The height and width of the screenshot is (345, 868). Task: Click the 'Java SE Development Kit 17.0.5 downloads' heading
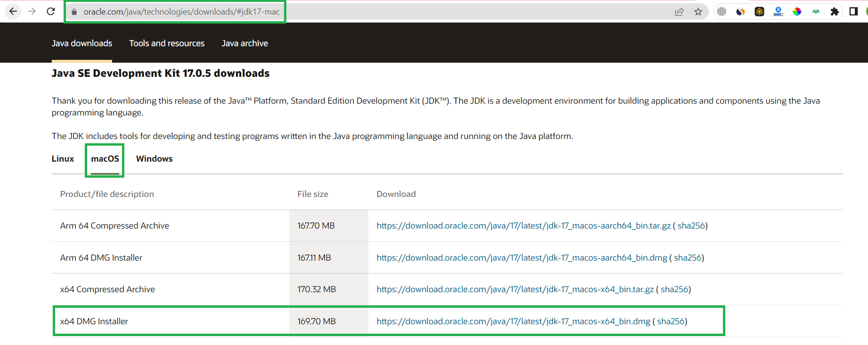pyautogui.click(x=161, y=74)
